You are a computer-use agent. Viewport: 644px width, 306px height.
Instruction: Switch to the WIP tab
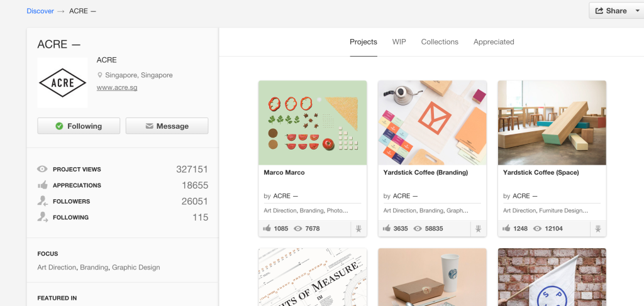[399, 42]
